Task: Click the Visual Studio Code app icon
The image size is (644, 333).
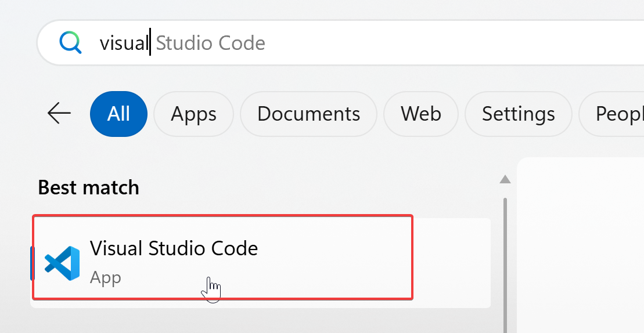Action: [x=62, y=263]
